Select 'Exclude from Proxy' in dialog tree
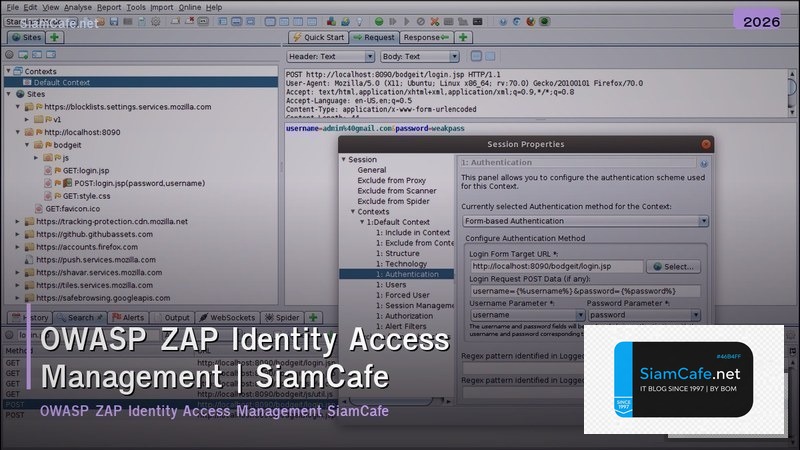 pyautogui.click(x=391, y=180)
